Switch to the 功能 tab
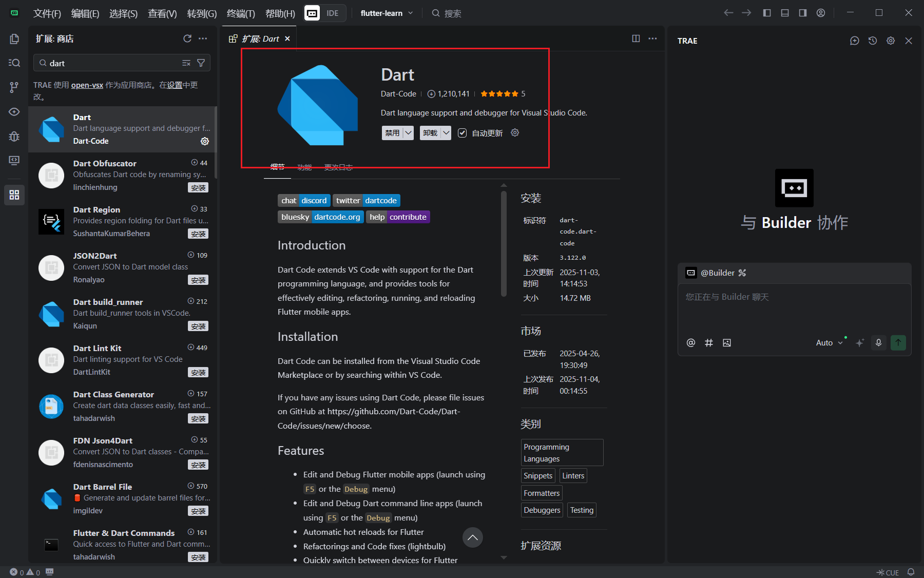The height and width of the screenshot is (578, 924). (304, 167)
